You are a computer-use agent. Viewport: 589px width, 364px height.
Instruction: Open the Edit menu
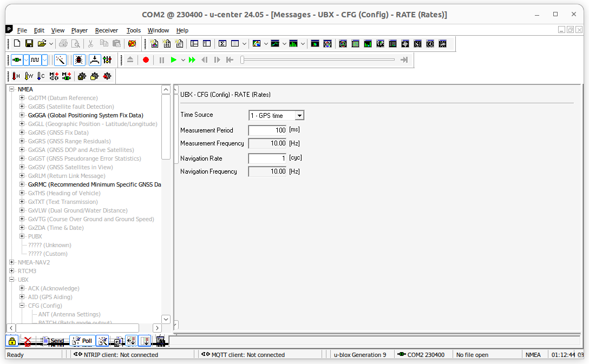[x=39, y=30]
